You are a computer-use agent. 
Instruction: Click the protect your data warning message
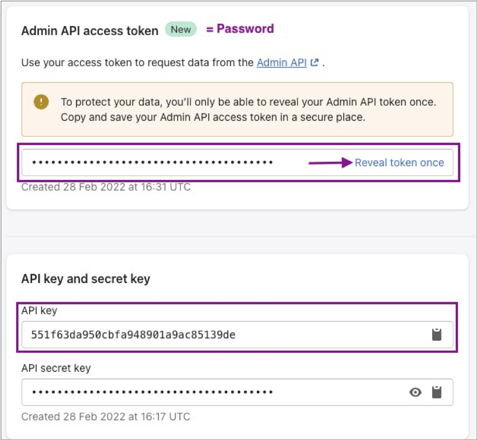(248, 109)
